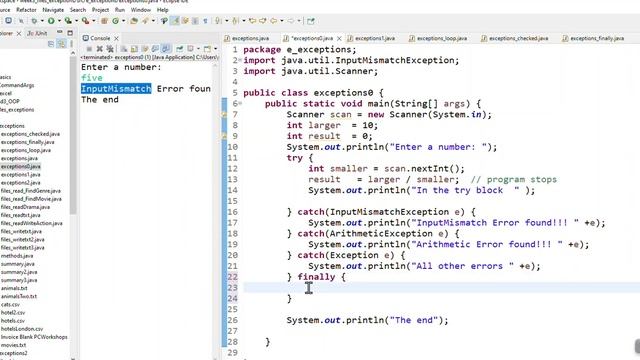
Task: Select files_readDrama.java in the Package Explorer
Action: (x=25, y=207)
